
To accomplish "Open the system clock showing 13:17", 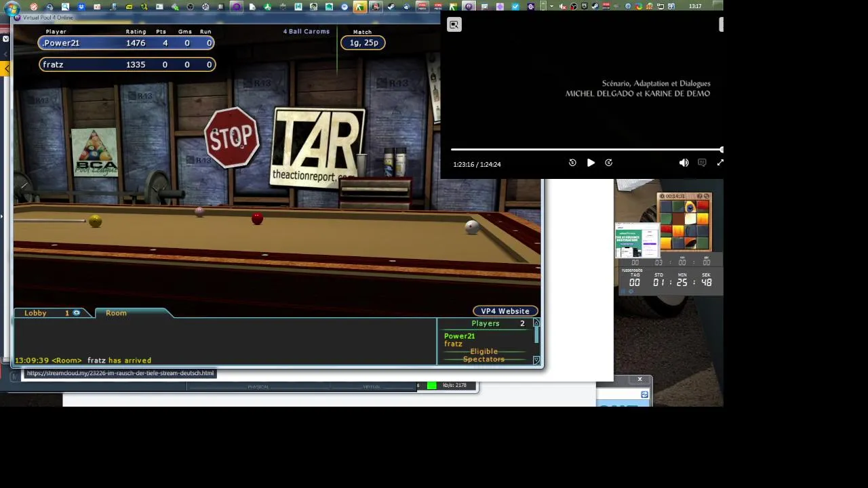I will 695,6.
